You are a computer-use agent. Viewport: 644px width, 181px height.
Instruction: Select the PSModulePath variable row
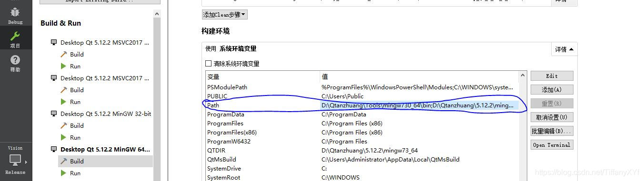[362, 87]
